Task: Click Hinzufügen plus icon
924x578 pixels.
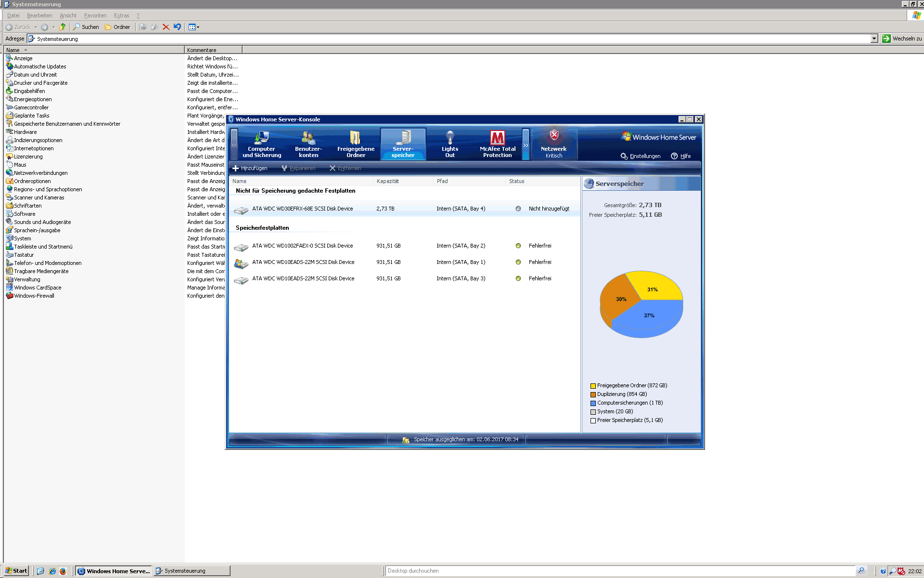Action: pyautogui.click(x=236, y=168)
